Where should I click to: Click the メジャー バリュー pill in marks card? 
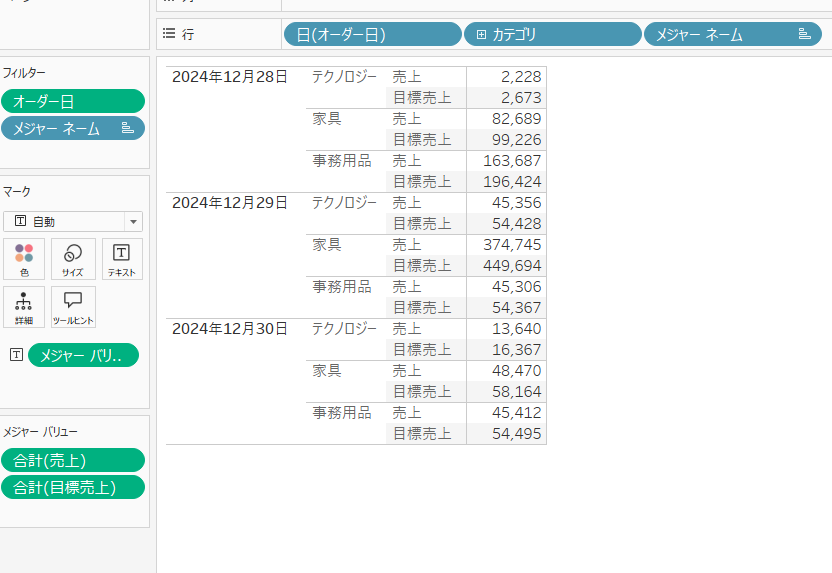[84, 355]
